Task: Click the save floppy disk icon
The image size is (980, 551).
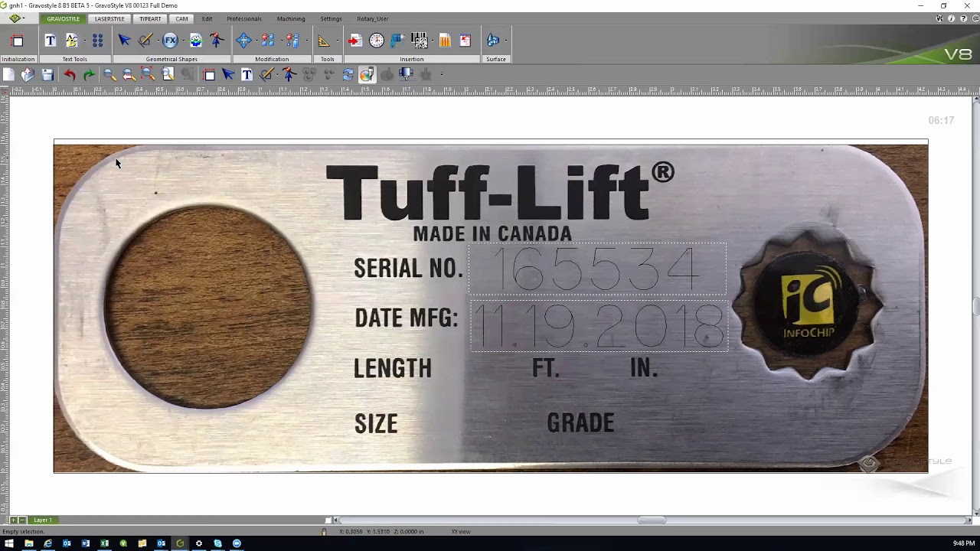Action: pyautogui.click(x=47, y=74)
